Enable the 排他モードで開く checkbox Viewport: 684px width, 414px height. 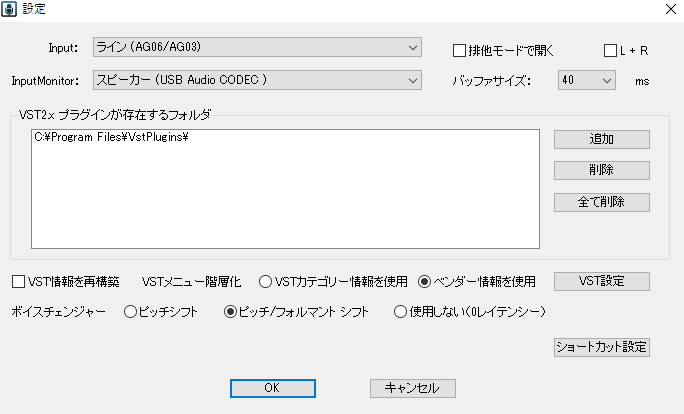pyautogui.click(x=459, y=51)
